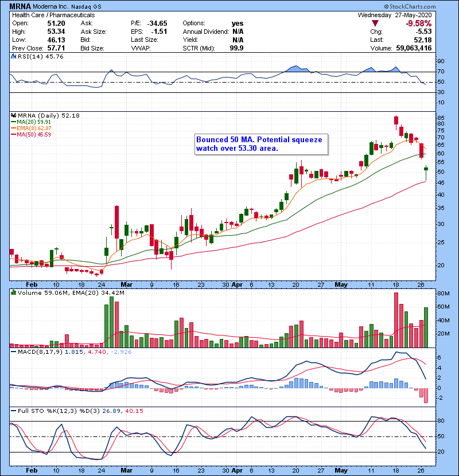Select the green MA(20) legend line marker

pyautogui.click(x=13, y=122)
